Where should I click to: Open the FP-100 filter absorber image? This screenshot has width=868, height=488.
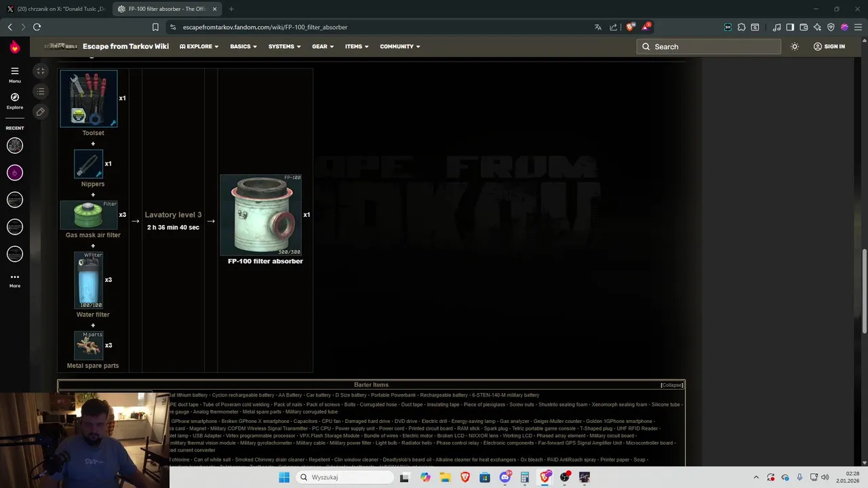point(261,215)
